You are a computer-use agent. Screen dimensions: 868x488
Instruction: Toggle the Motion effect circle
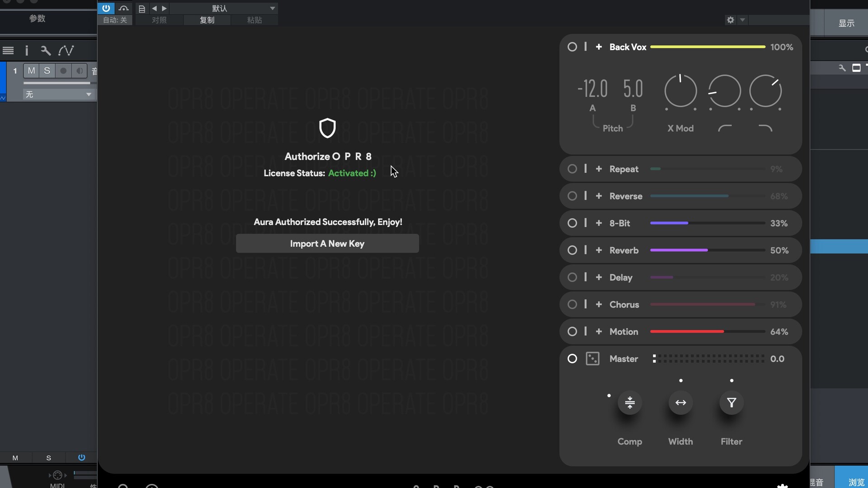(572, 332)
